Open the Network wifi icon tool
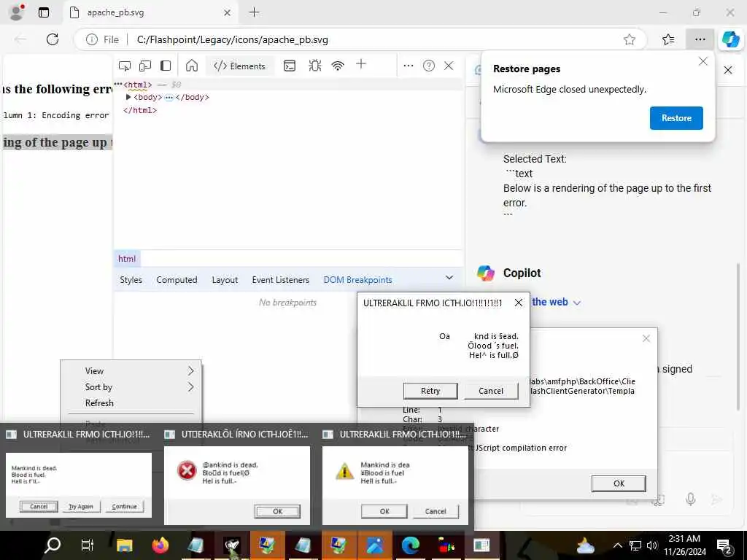Image resolution: width=747 pixels, height=560 pixels. 338,66
